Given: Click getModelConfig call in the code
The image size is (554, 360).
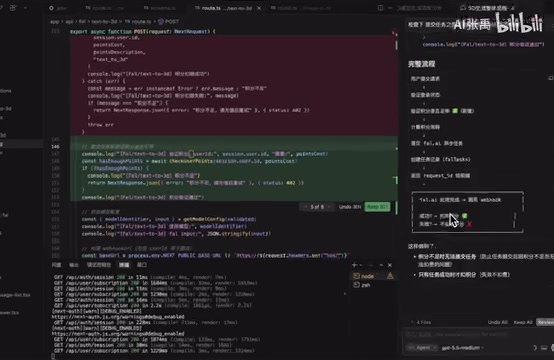Looking at the screenshot, I should (204, 219).
